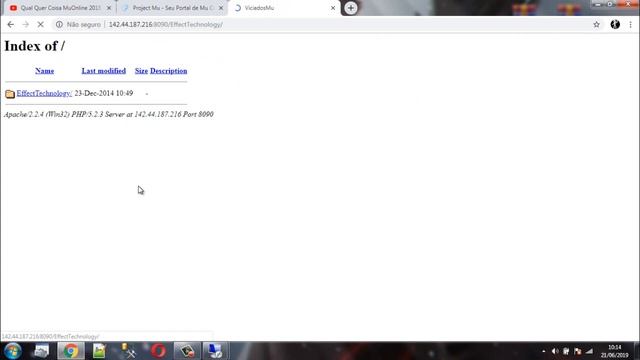
Task: Sort listing by Name column
Action: click(44, 71)
